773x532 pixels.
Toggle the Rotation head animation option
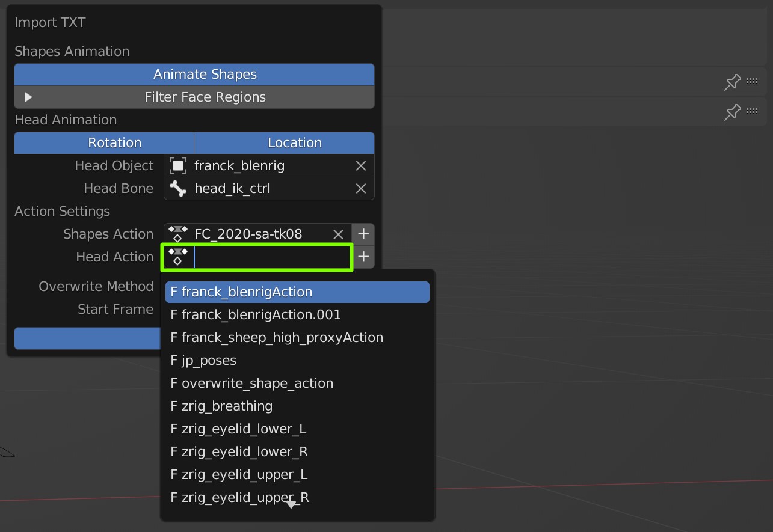point(104,143)
